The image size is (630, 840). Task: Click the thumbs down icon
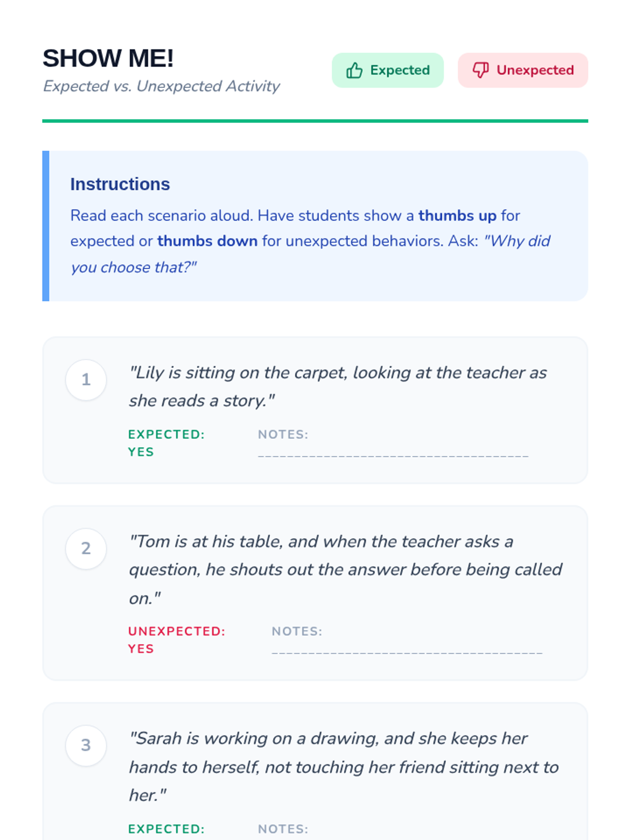[x=480, y=70]
